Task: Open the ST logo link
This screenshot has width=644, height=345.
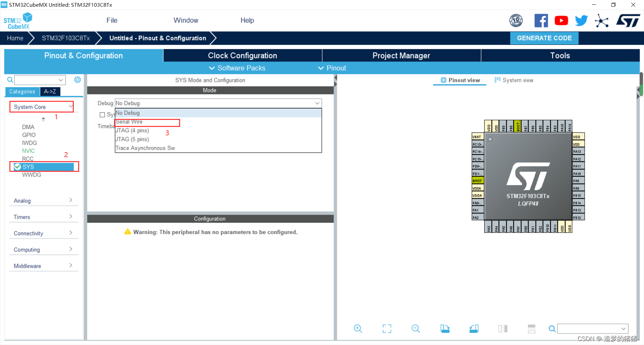Action: pyautogui.click(x=628, y=20)
